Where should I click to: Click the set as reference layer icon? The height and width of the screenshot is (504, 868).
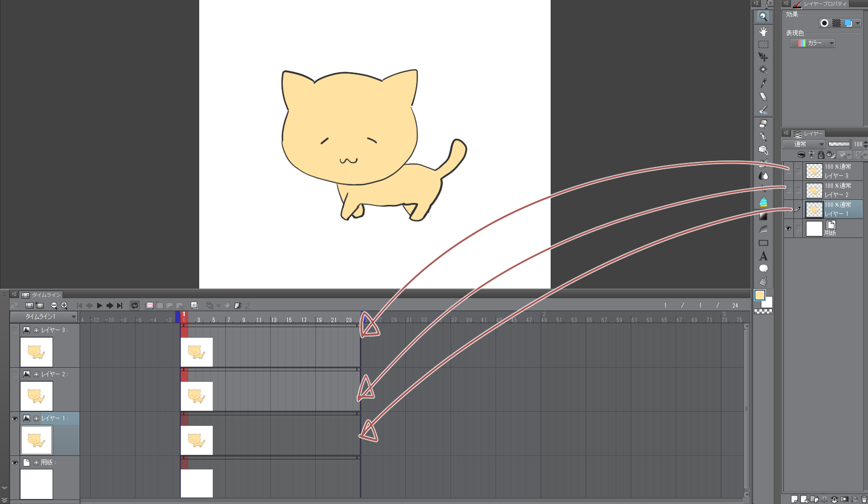[x=811, y=155]
